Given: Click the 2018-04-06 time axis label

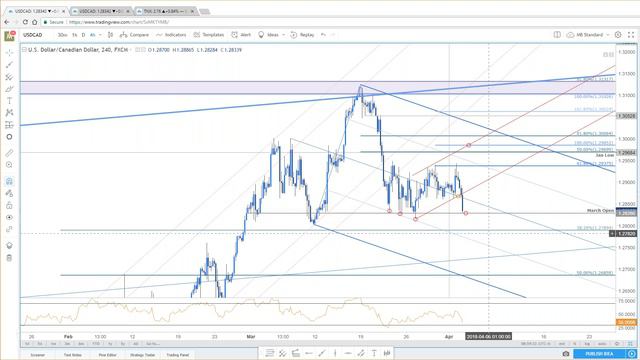Looking at the screenshot, I should click(x=488, y=336).
